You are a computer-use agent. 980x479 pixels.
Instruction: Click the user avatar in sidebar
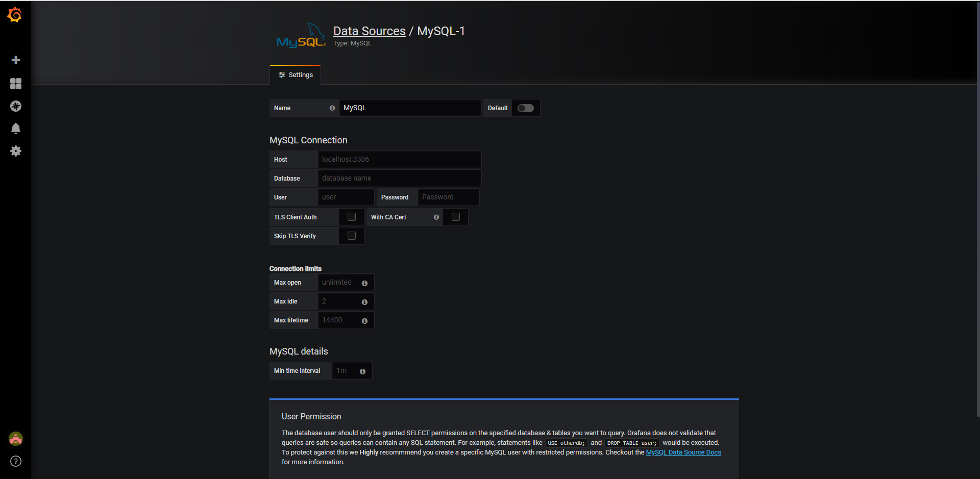(x=16, y=439)
